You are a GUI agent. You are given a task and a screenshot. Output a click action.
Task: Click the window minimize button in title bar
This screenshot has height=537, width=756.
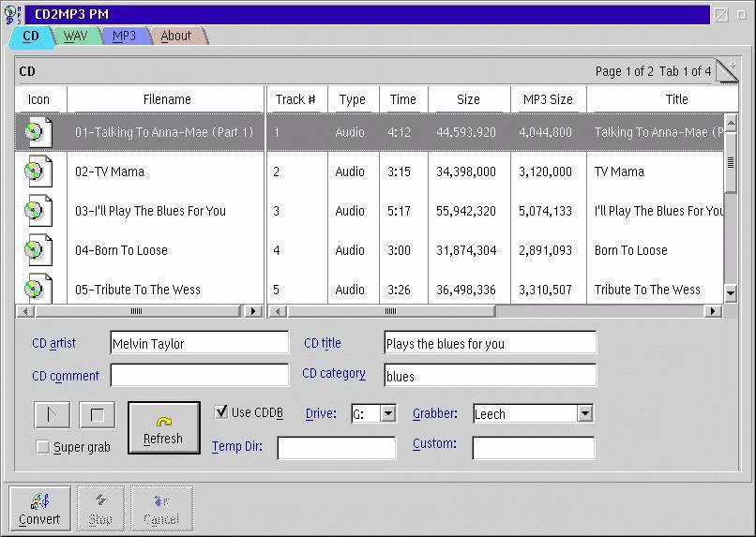(x=721, y=15)
